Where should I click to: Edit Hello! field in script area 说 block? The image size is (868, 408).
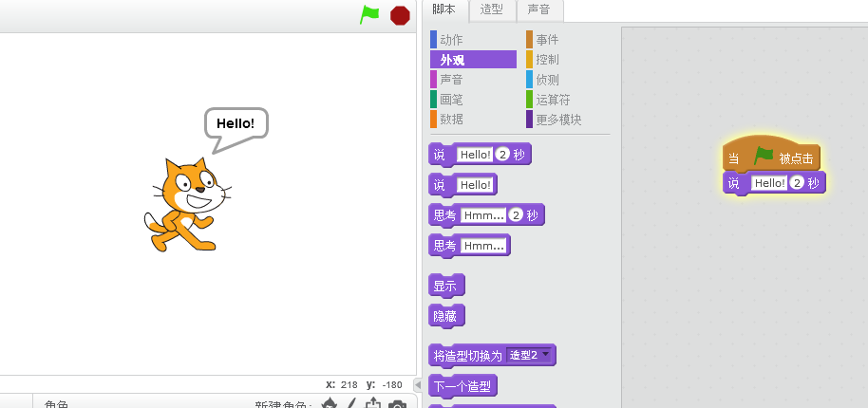click(x=769, y=183)
